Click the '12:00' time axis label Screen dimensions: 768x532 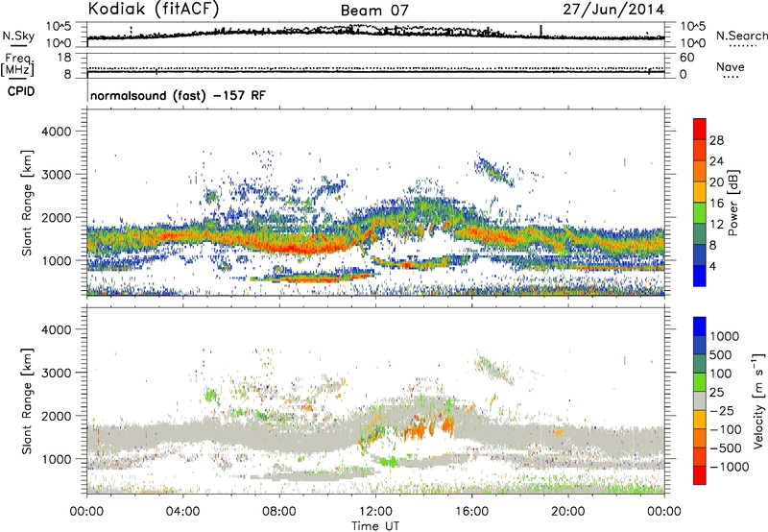pyautogui.click(x=375, y=512)
